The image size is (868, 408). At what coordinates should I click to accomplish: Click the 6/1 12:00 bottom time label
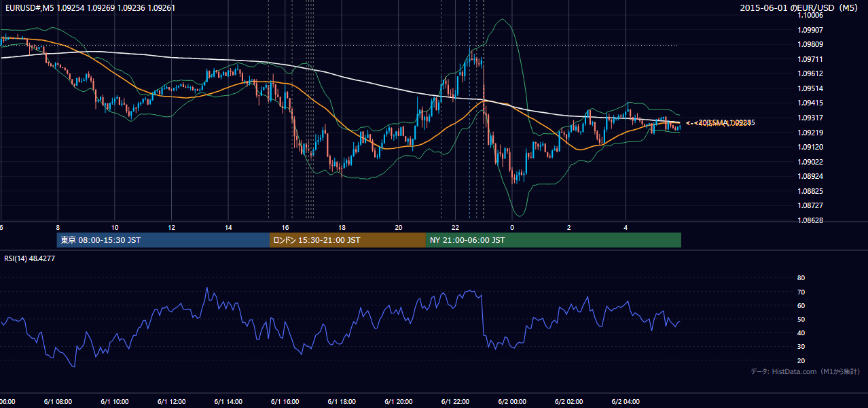click(172, 401)
